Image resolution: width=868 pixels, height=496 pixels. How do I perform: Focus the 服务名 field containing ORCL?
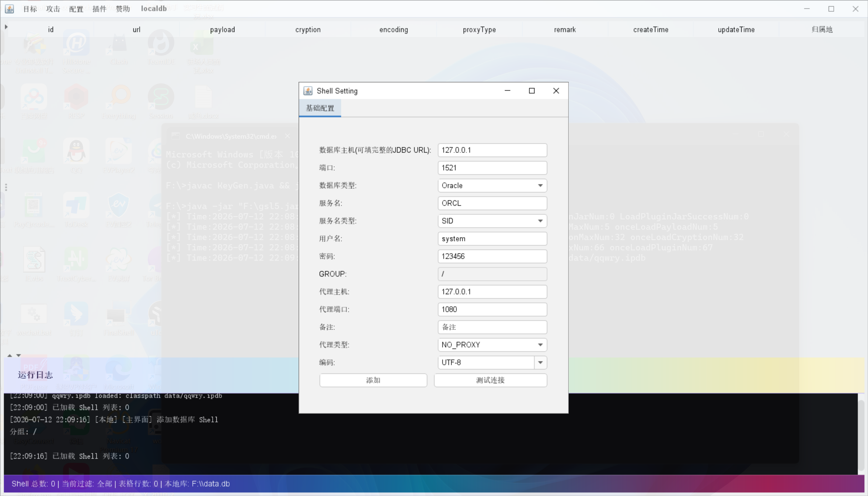click(492, 203)
